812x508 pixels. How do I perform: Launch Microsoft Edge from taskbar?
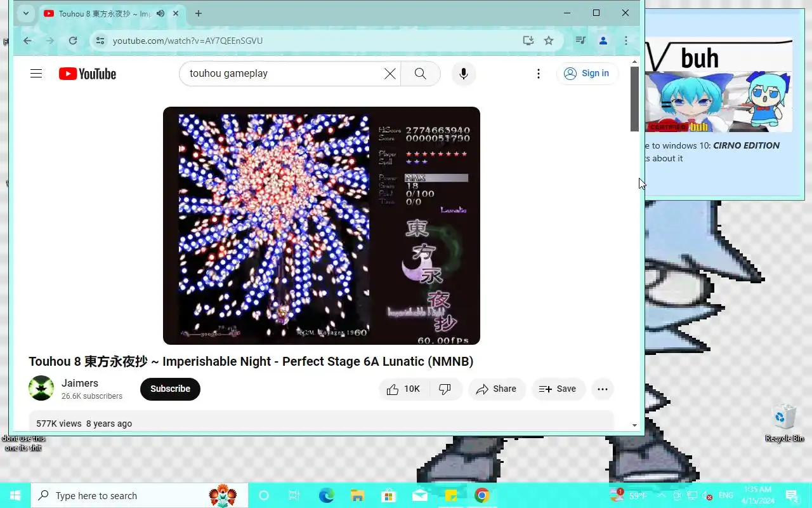click(327, 495)
